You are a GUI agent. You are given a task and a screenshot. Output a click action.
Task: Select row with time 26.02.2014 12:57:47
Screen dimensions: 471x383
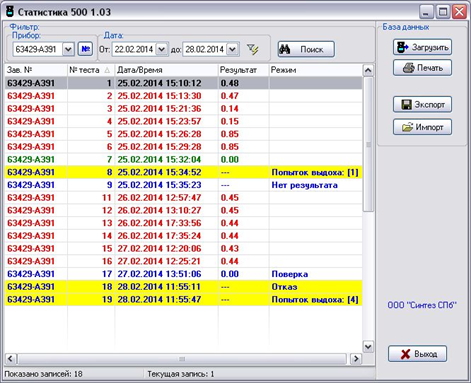pyautogui.click(x=183, y=197)
